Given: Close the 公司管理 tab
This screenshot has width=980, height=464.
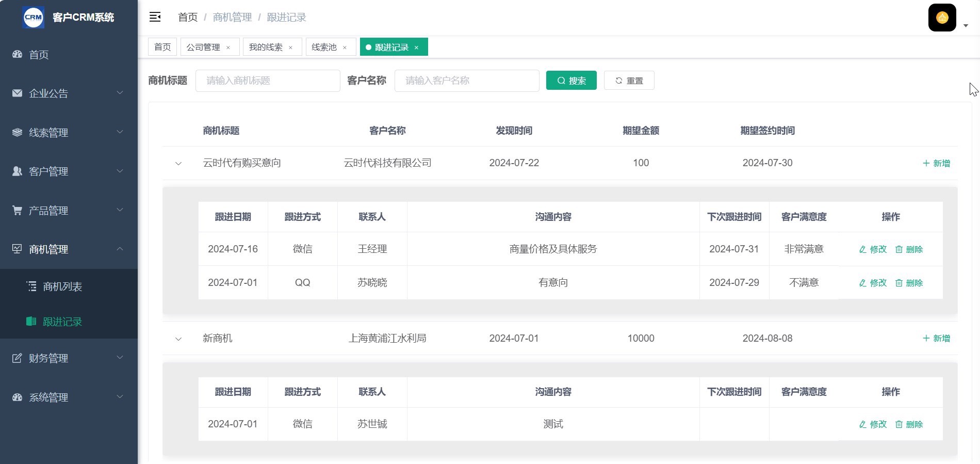Looking at the screenshot, I should (x=228, y=47).
